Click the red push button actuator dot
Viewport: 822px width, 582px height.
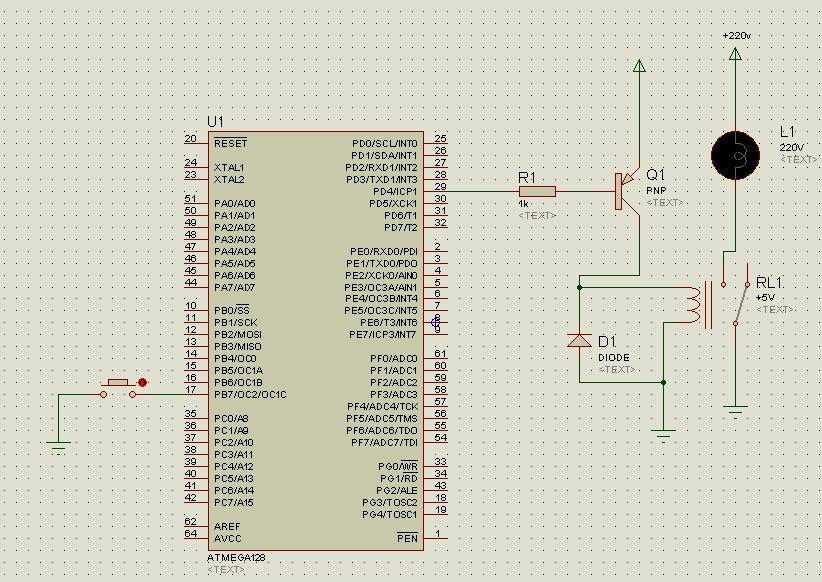point(143,383)
